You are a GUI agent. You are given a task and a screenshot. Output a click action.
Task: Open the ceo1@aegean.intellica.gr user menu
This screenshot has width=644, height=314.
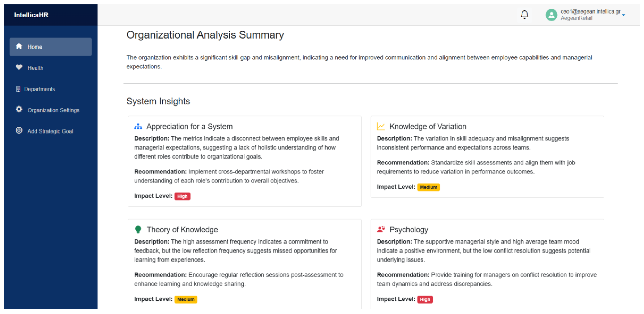[x=590, y=11]
